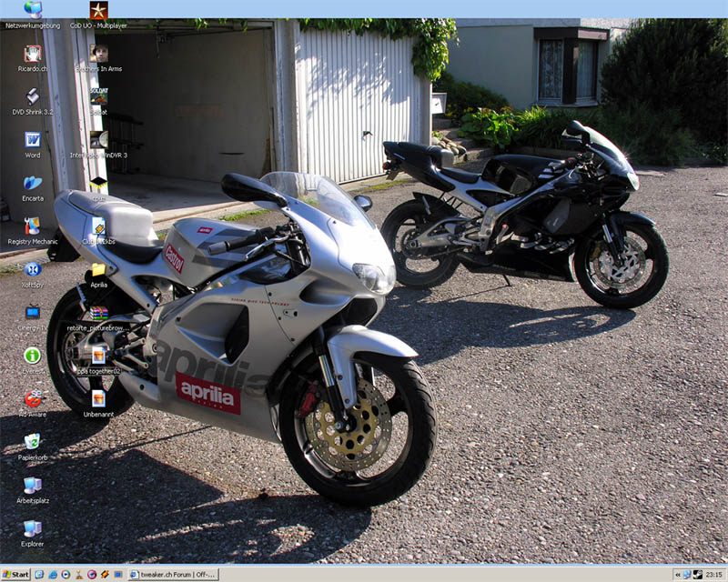Select the Papierkorb recycle bin
This screenshot has height=582, width=728.
tap(33, 442)
